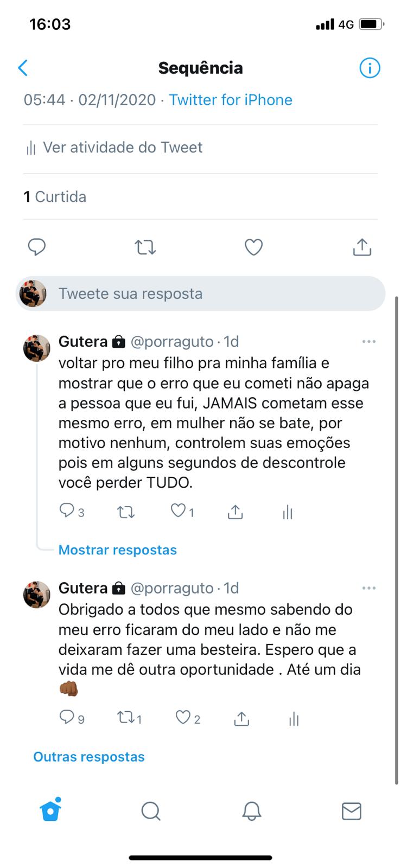Expand 'Mostrar respostas' thread
The height and width of the screenshot is (868, 401).
click(118, 550)
